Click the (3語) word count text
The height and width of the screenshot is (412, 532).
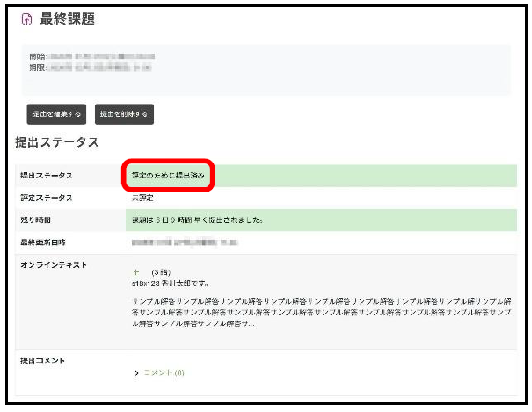tap(160, 273)
